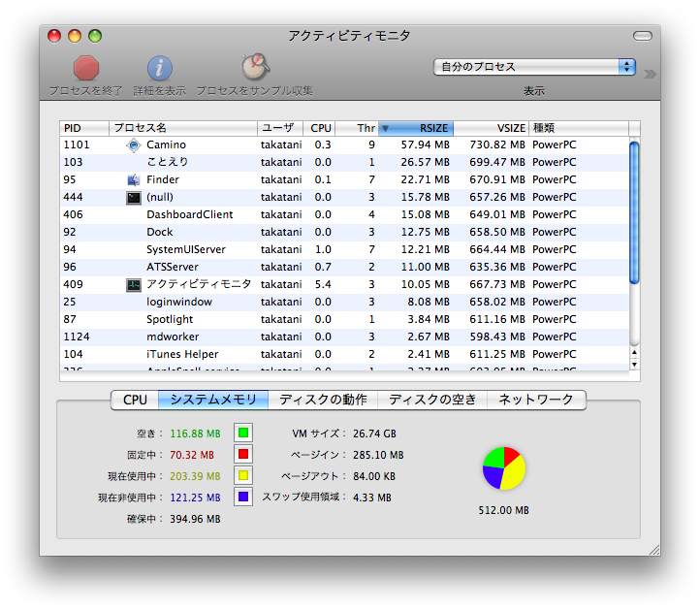Sort by the VSIZE column header
The width and height of the screenshot is (700, 610).
492,128
